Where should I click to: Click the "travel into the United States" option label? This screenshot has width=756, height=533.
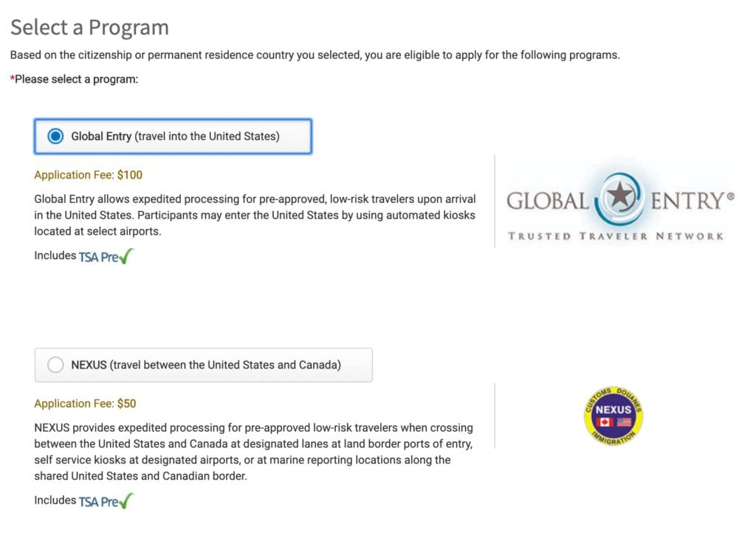[x=207, y=137]
